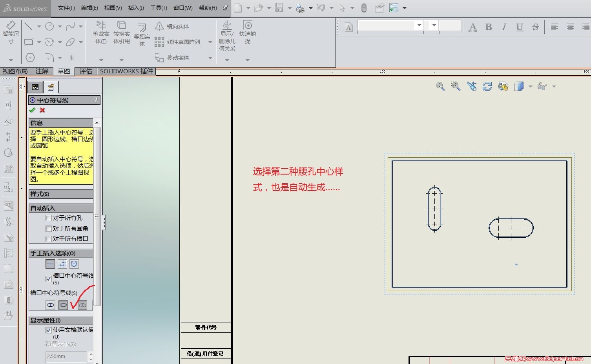Open the 编辑(E) menu

click(89, 8)
